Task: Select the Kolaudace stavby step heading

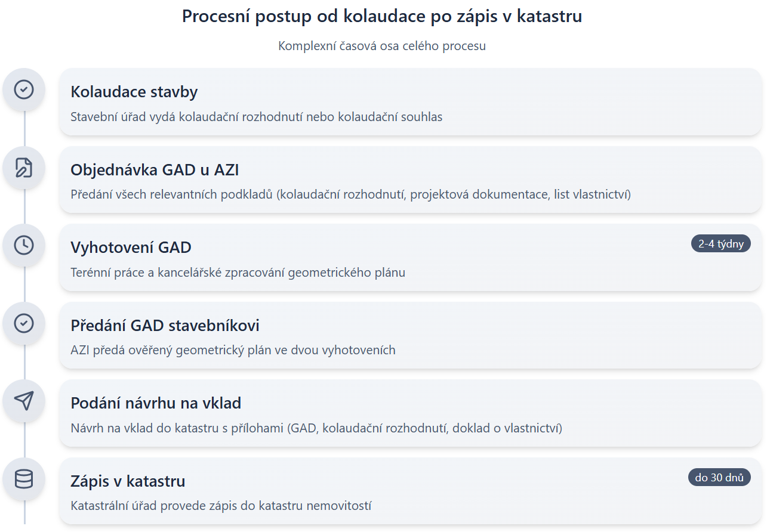Action: tap(134, 92)
